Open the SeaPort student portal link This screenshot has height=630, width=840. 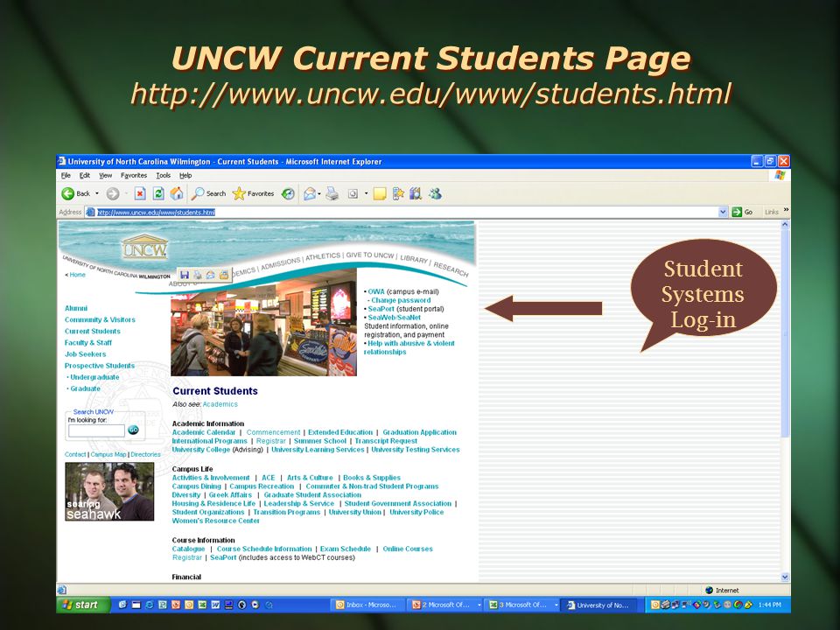pyautogui.click(x=381, y=309)
